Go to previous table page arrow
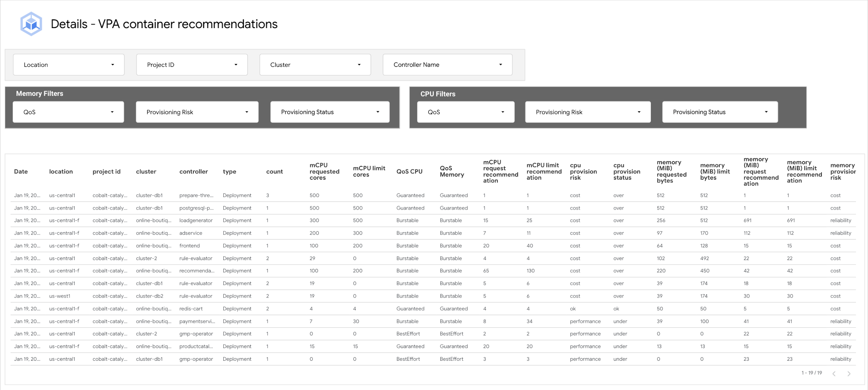This screenshot has width=868, height=390. tap(834, 373)
